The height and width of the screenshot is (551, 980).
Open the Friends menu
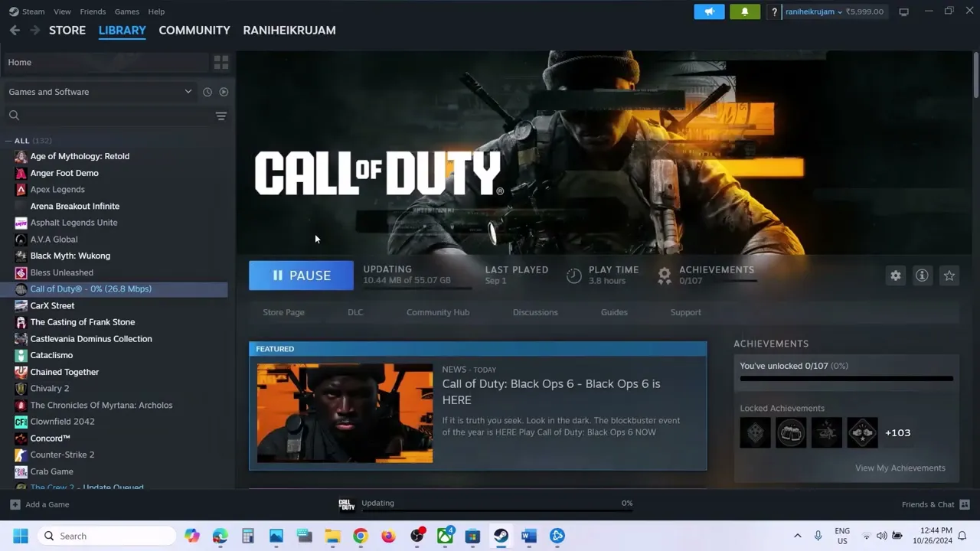(93, 11)
